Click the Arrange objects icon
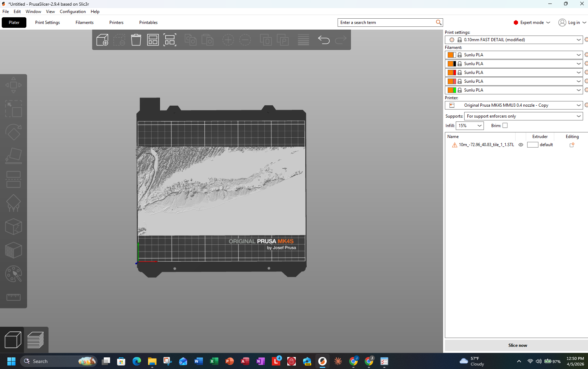This screenshot has width=588, height=369. 153,40
